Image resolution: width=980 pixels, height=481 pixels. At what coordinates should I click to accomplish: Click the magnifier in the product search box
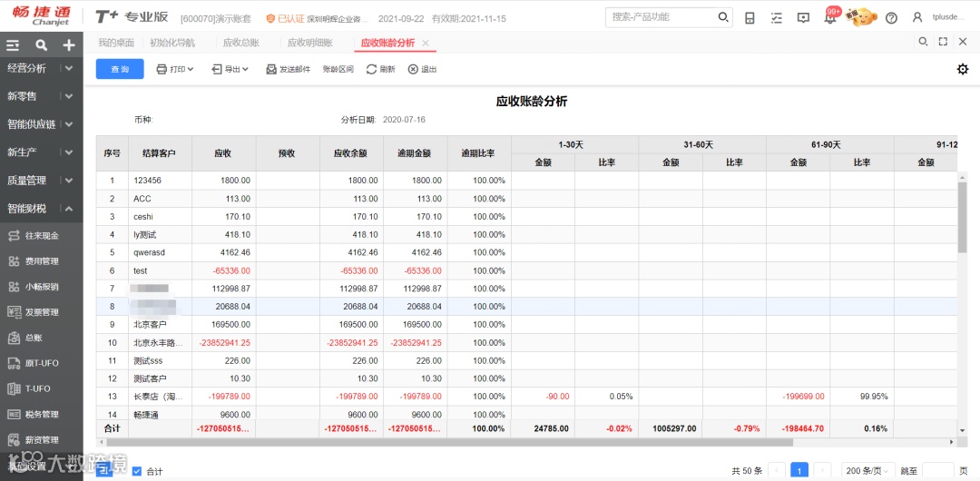coord(723,17)
